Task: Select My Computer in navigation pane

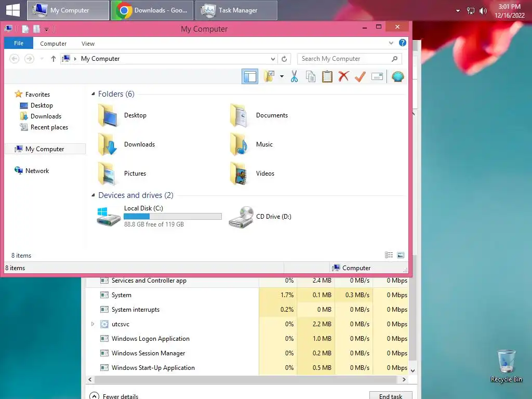Action: (45, 149)
